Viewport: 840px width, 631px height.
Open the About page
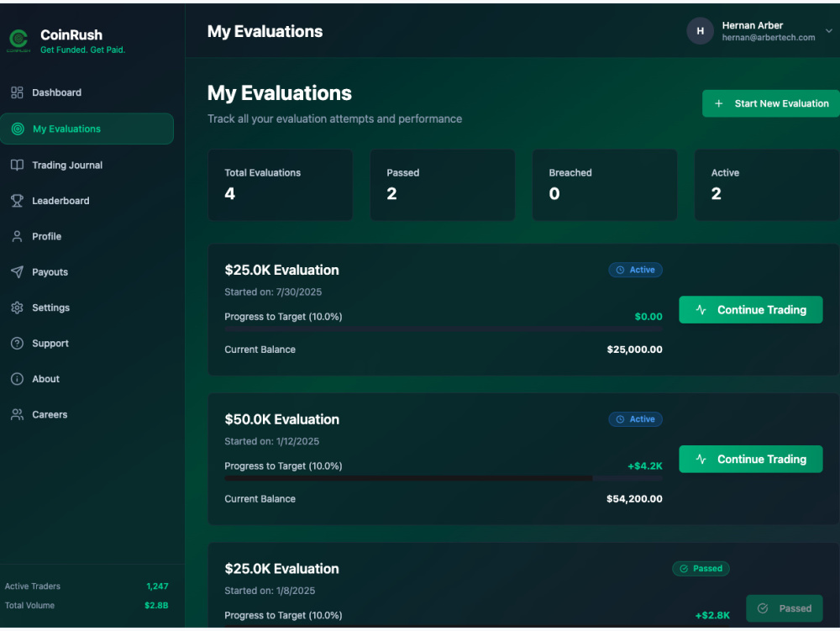(x=87, y=379)
